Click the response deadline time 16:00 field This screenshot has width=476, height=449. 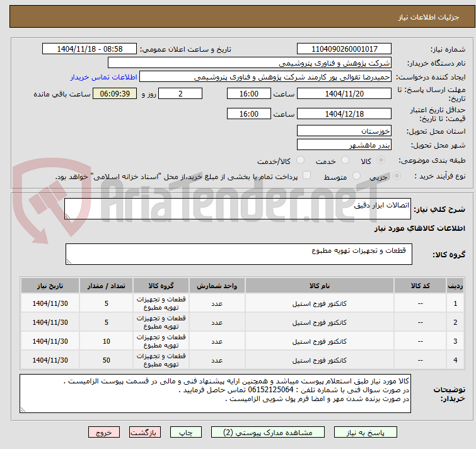pyautogui.click(x=249, y=93)
